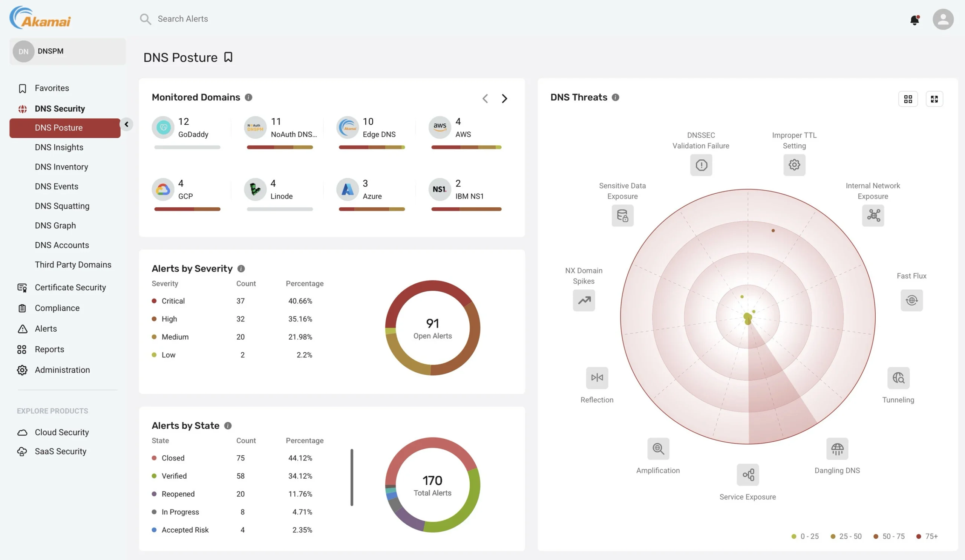
Task: Open the Improper TTL Setting gear icon
Action: (x=794, y=165)
